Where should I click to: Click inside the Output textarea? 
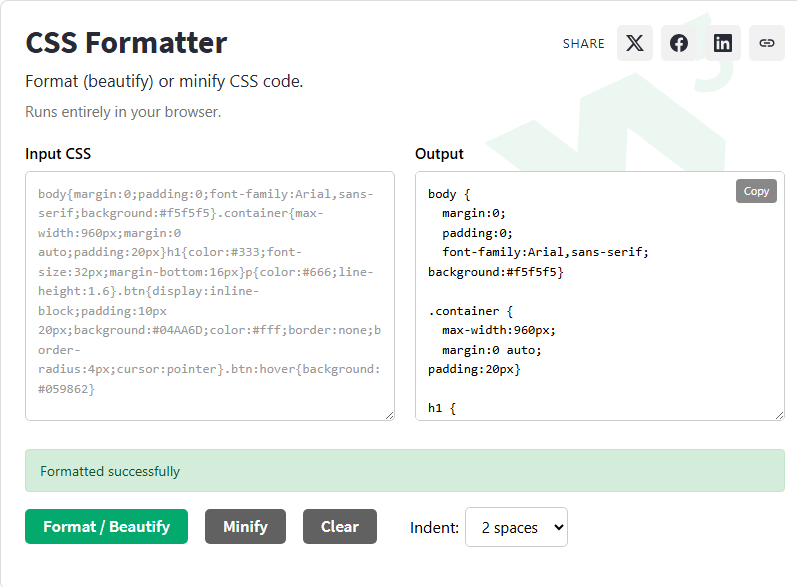tap(600, 296)
